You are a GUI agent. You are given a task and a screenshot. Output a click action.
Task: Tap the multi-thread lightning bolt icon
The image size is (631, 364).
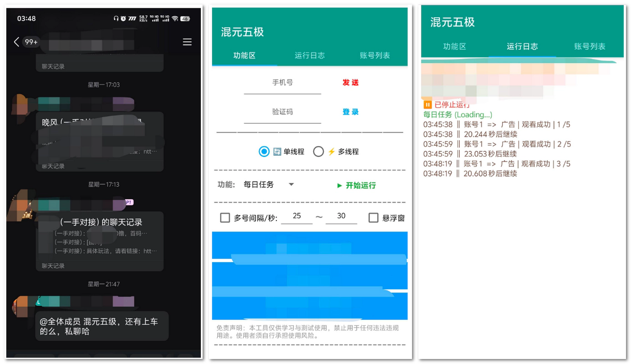point(331,152)
